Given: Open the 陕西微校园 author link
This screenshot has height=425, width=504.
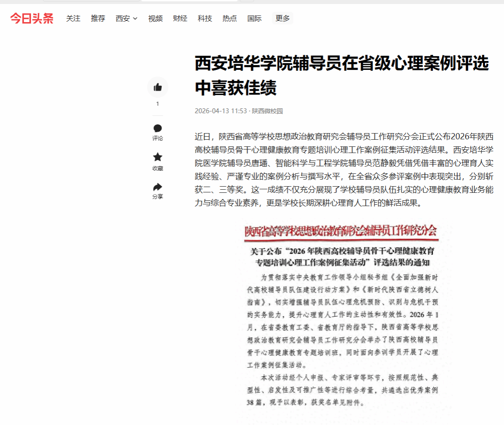Looking at the screenshot, I should [x=267, y=111].
